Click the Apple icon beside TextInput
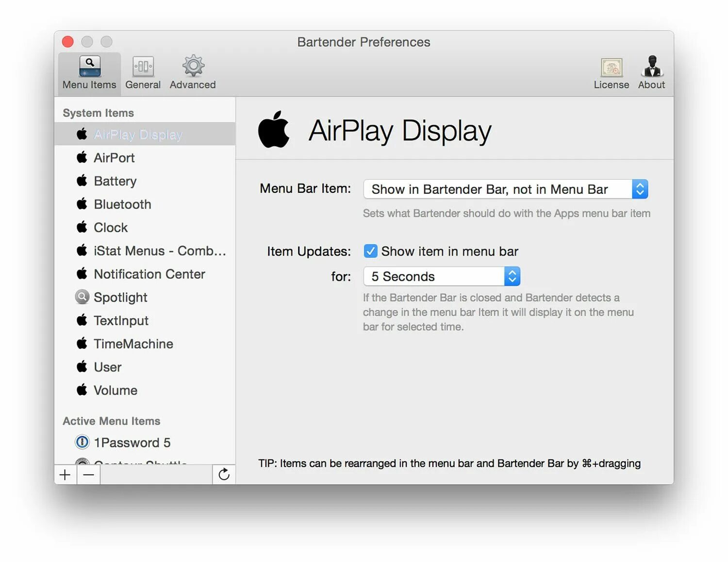 tap(82, 320)
